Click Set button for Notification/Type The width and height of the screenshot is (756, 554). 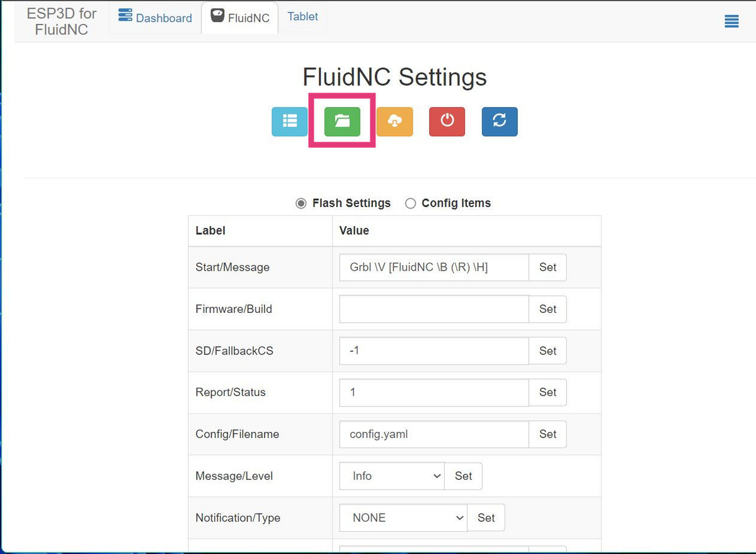[x=486, y=517]
